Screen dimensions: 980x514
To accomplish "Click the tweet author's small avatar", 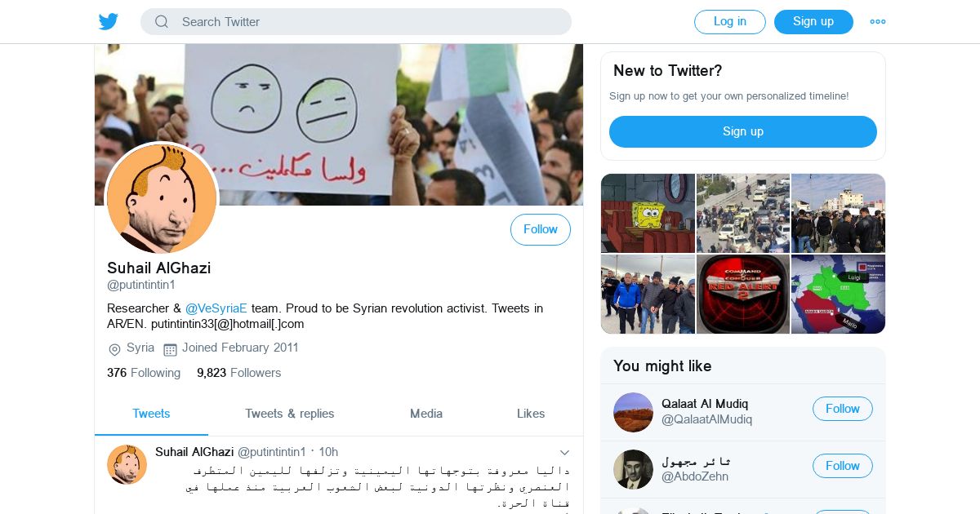I will pyautogui.click(x=127, y=464).
